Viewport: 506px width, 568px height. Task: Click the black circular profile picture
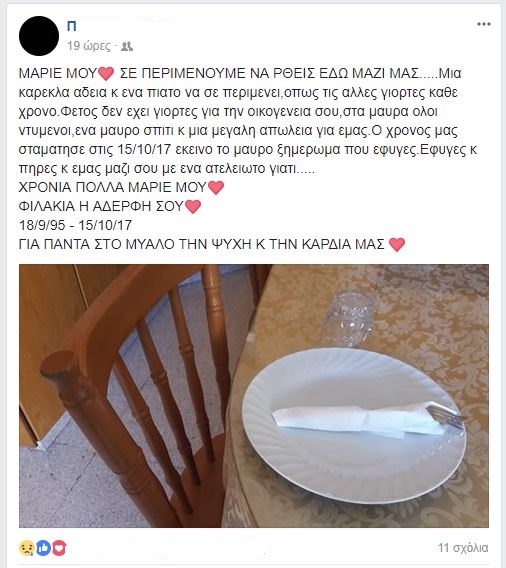[x=39, y=36]
